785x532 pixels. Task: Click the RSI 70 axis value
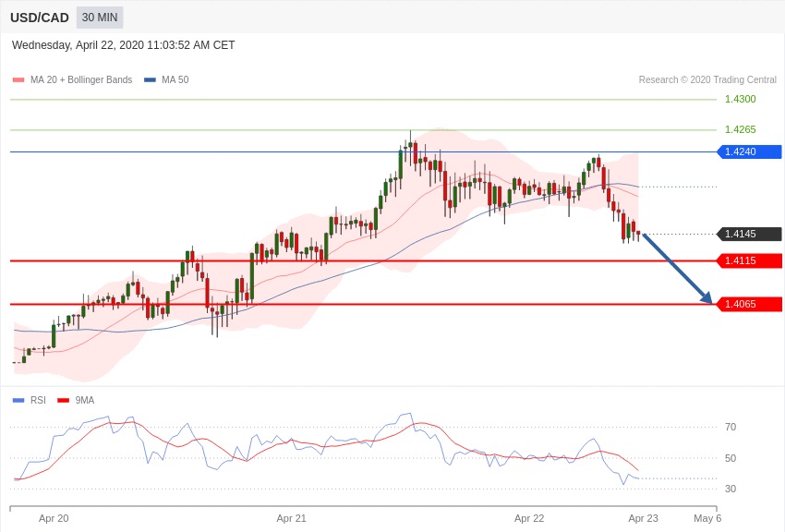(x=730, y=427)
